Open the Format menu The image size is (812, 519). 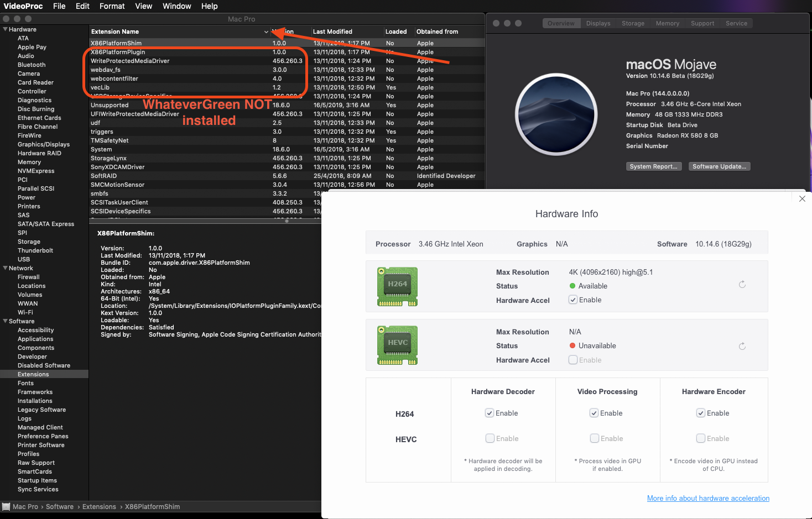pyautogui.click(x=112, y=6)
